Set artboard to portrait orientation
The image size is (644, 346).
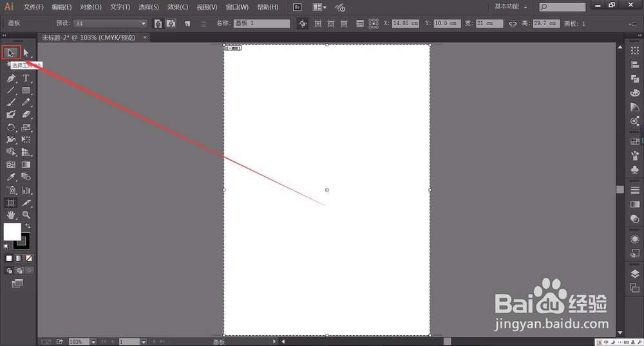click(x=158, y=23)
